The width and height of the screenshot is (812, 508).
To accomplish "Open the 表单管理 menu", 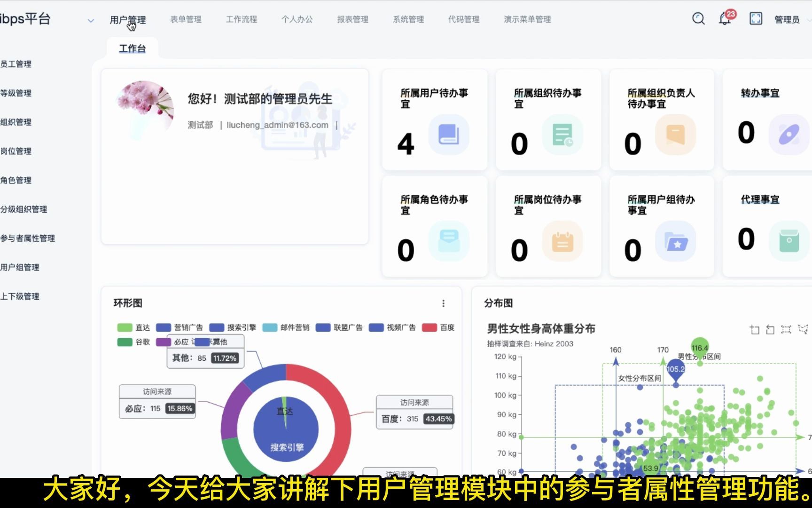I will (x=186, y=19).
